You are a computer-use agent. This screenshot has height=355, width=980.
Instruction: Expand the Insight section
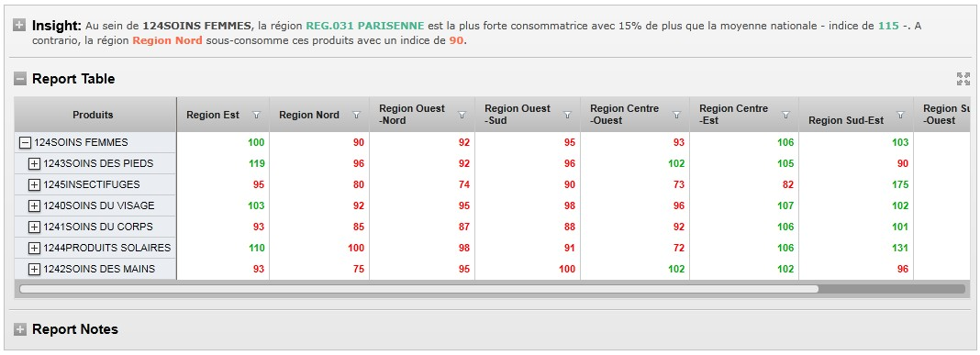[x=20, y=26]
